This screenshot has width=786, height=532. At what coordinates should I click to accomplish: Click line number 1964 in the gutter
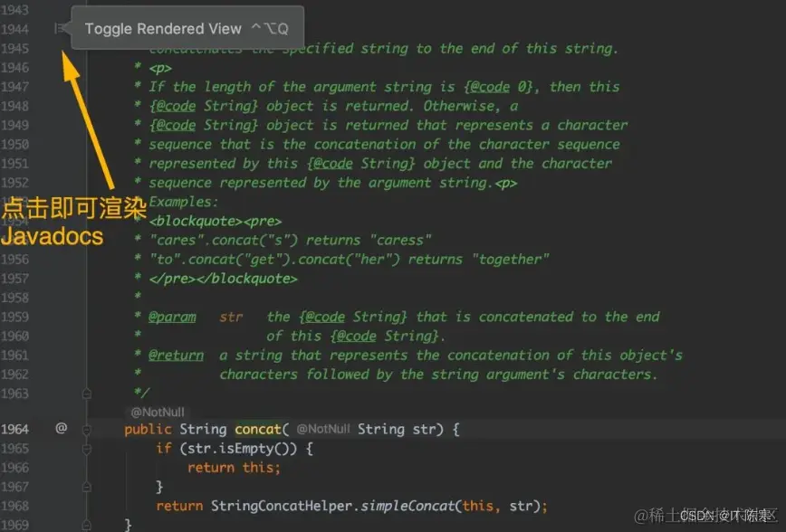[x=14, y=429]
